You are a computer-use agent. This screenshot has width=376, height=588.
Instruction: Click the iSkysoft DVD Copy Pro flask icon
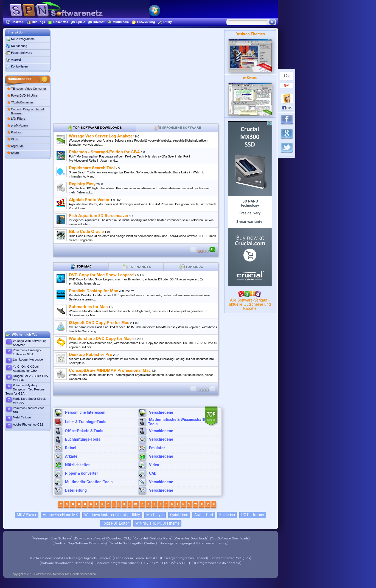point(61,327)
